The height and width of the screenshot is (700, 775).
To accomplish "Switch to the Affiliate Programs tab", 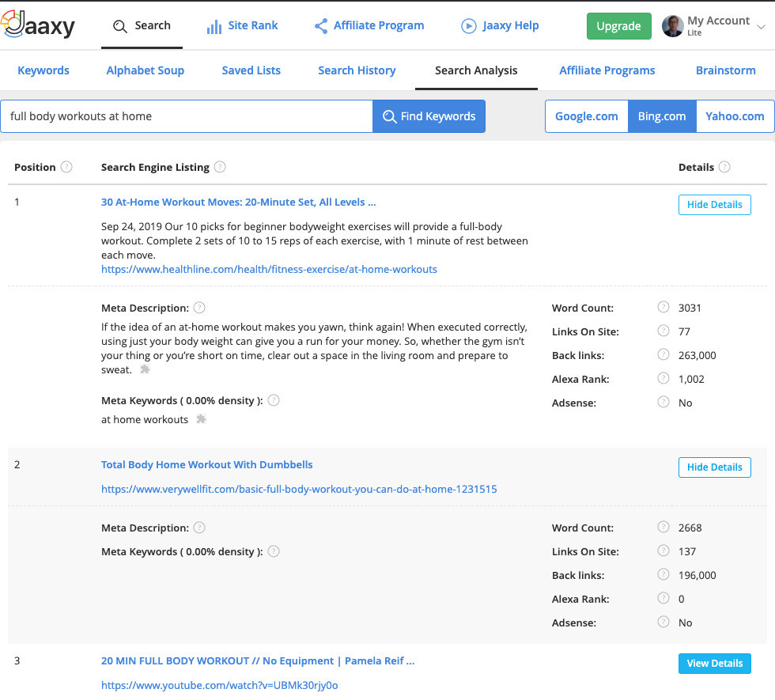I will pyautogui.click(x=607, y=70).
